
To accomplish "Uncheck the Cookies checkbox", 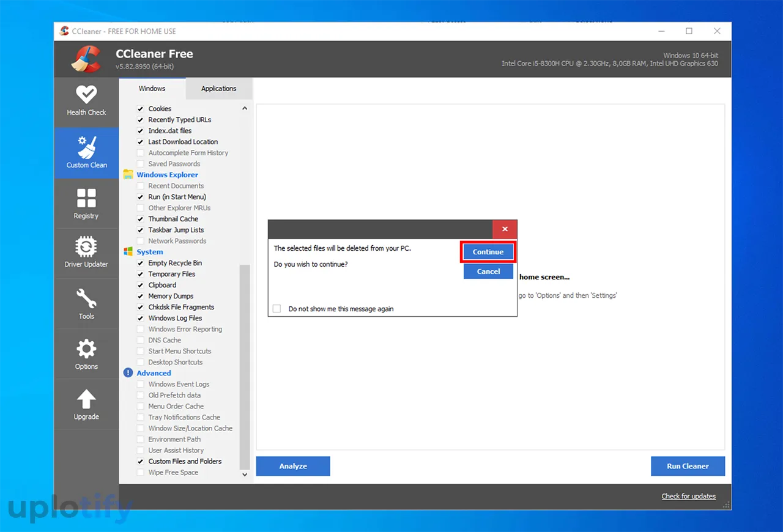I will pos(141,109).
